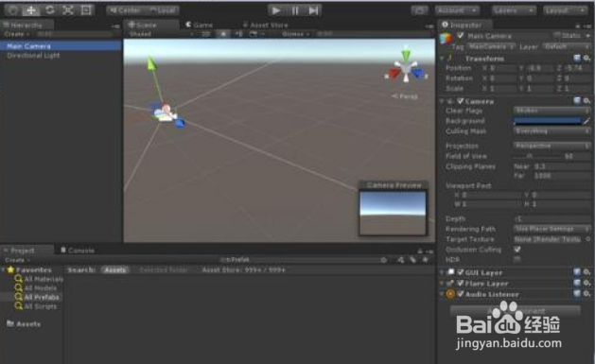
Task: Disable the Audio Listener checkbox
Action: pos(461,294)
